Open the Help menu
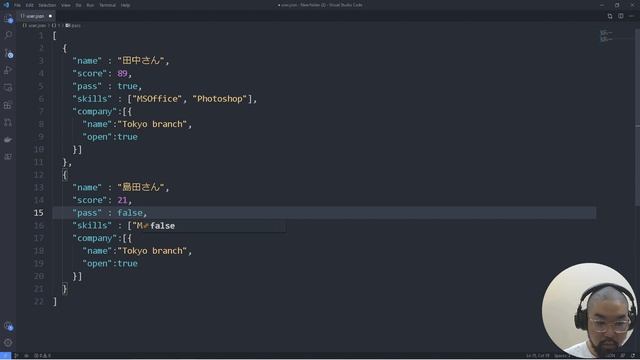 [x=125, y=5]
